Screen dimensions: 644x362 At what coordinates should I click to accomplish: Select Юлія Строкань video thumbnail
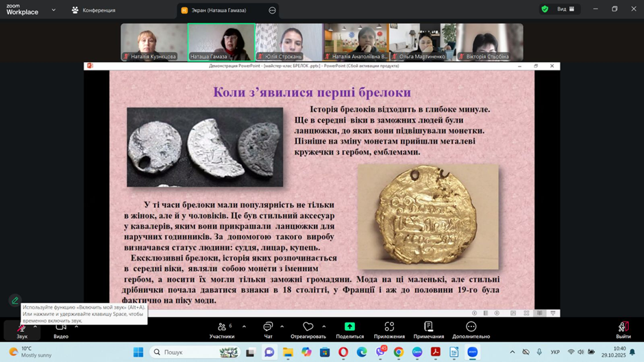[x=288, y=42]
